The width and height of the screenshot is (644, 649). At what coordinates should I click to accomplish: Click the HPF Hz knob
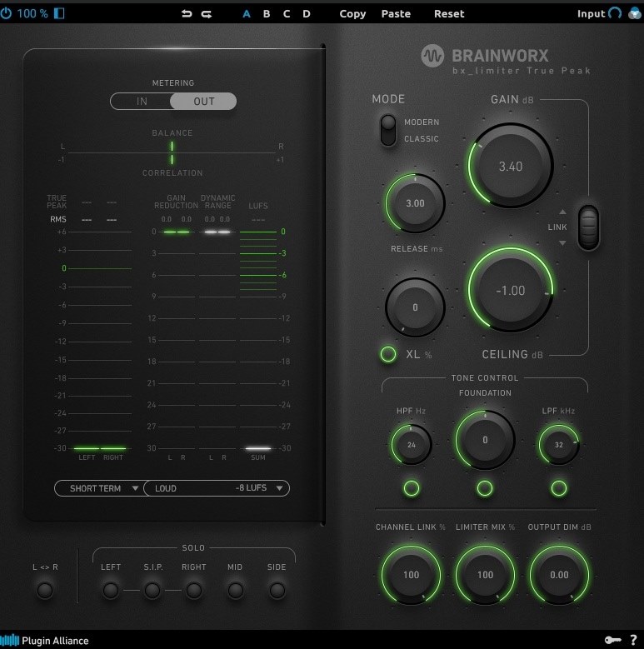point(411,445)
